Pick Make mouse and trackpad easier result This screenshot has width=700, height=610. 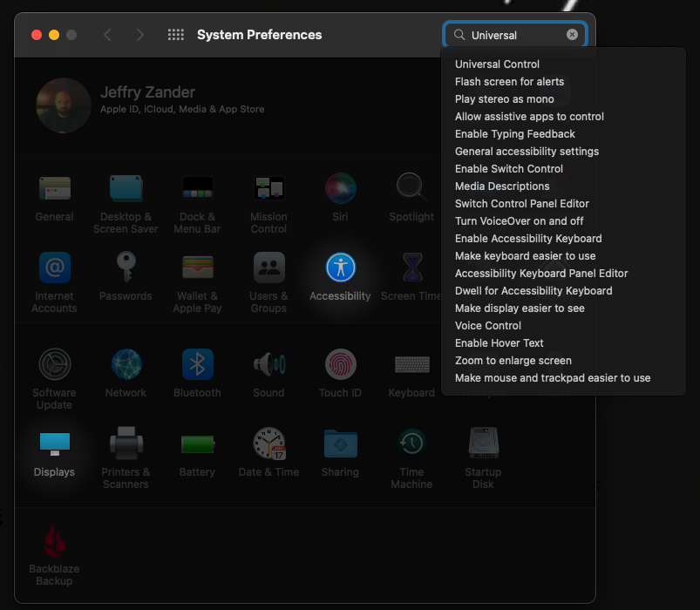pos(553,377)
